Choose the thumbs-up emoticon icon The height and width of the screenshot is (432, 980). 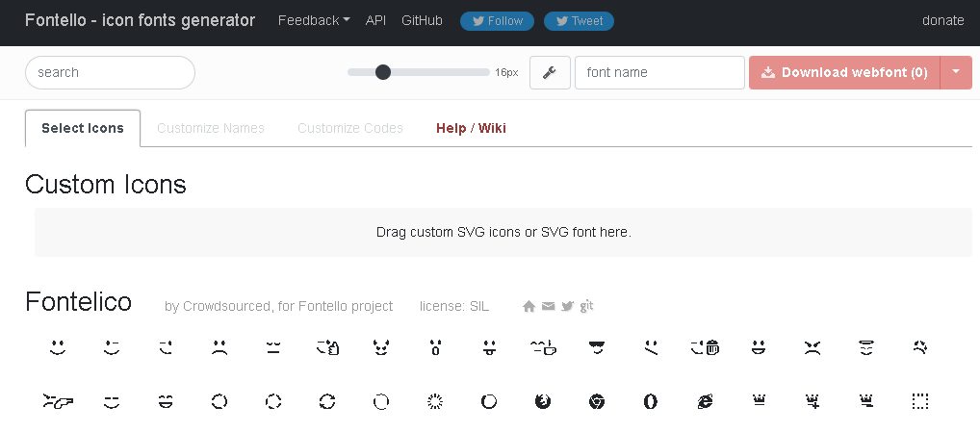click(x=327, y=347)
